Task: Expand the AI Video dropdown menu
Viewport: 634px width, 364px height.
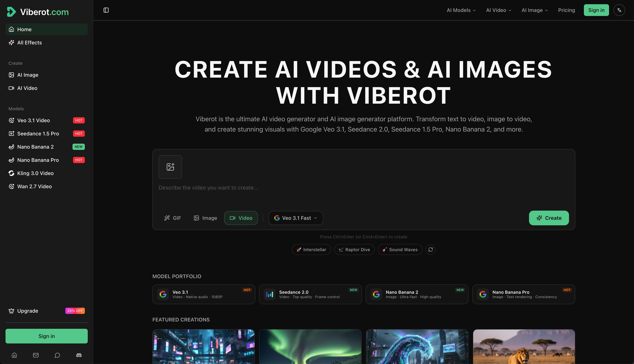Action: coord(499,10)
